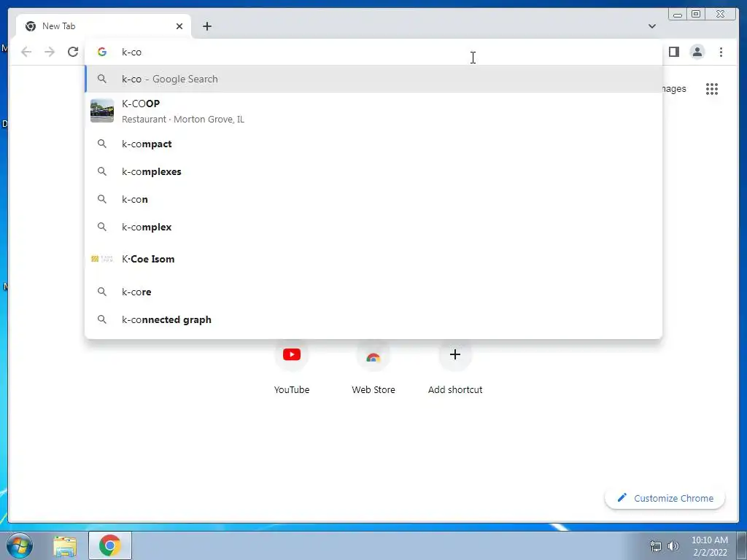Image resolution: width=747 pixels, height=560 pixels.
Task: Click the network tray icon
Action: click(x=656, y=546)
